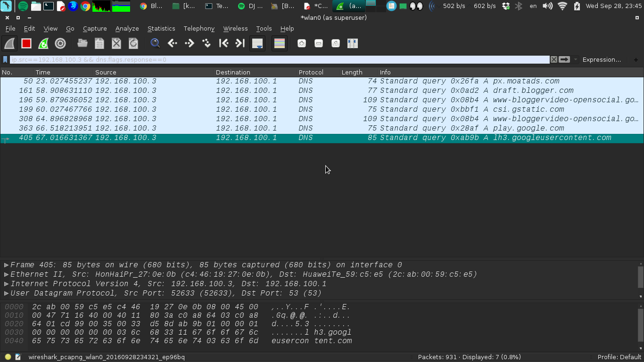Image resolution: width=644 pixels, height=362 pixels.
Task: Open the volume control in system tray
Action: point(547,6)
